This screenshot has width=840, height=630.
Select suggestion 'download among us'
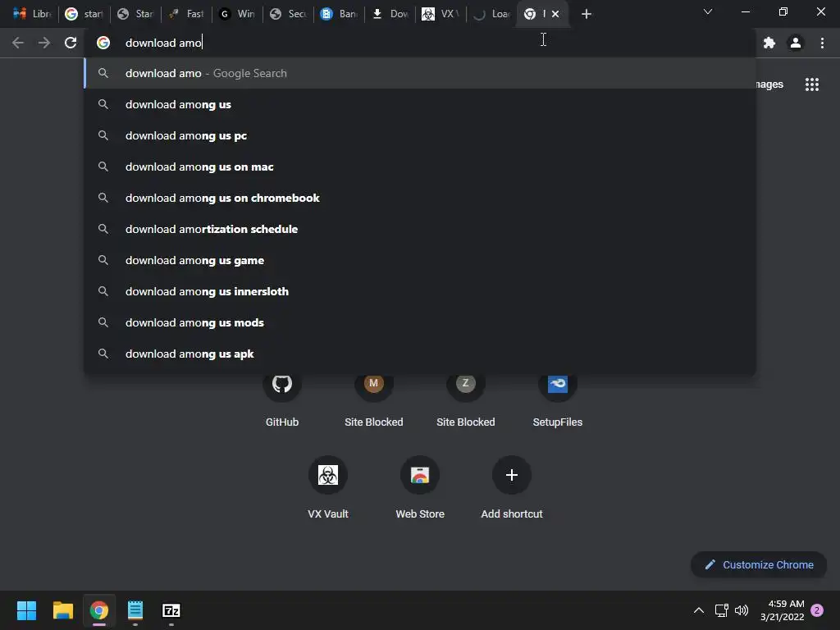pyautogui.click(x=420, y=104)
